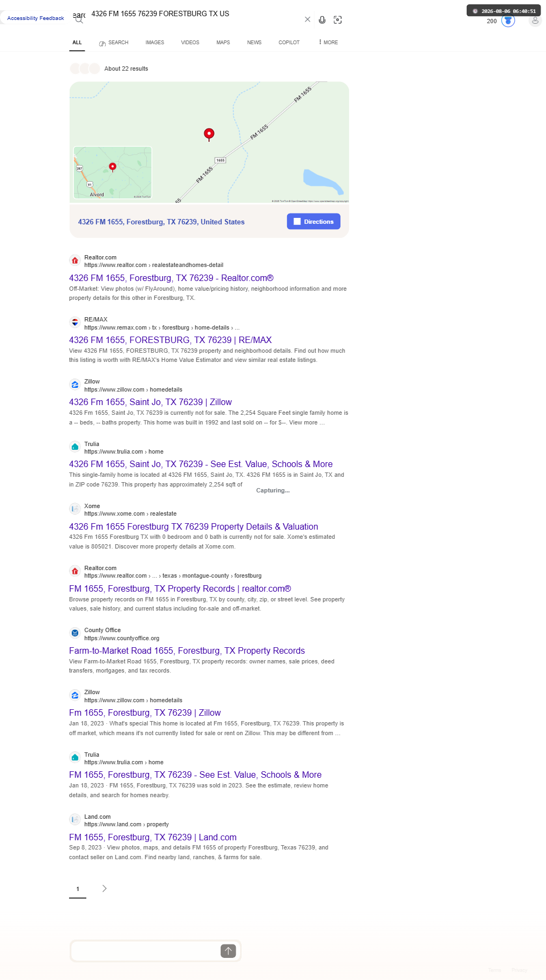Click the search query input field
546x980 pixels.
[194, 13]
